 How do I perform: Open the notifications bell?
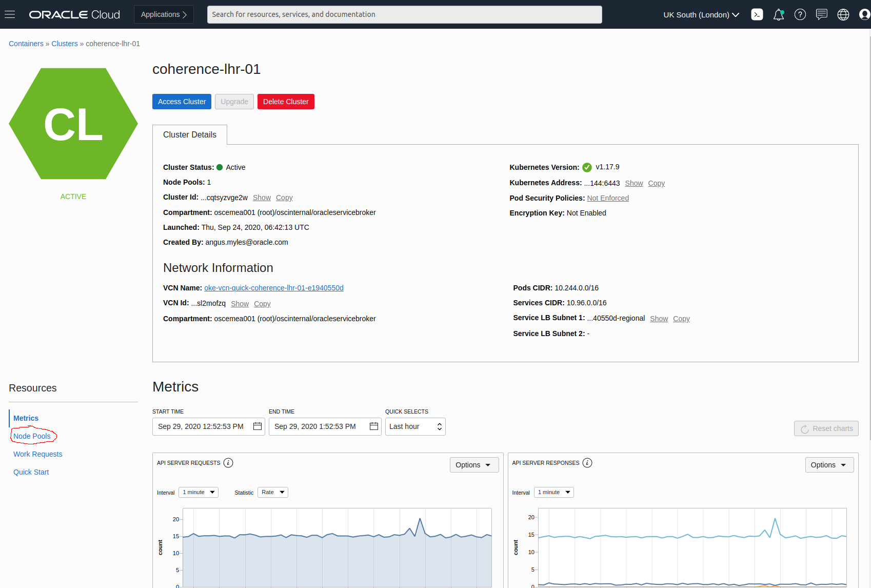point(779,14)
